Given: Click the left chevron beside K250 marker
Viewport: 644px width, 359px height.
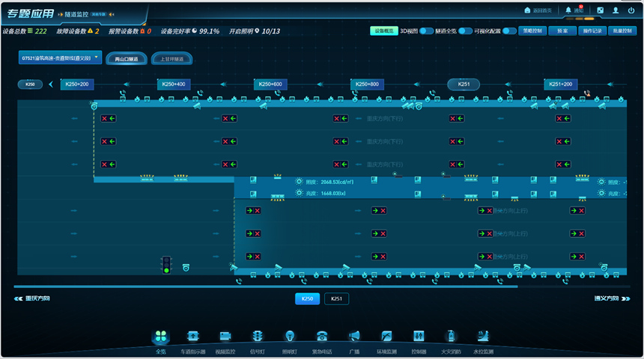Looking at the screenshot, I should point(51,85).
